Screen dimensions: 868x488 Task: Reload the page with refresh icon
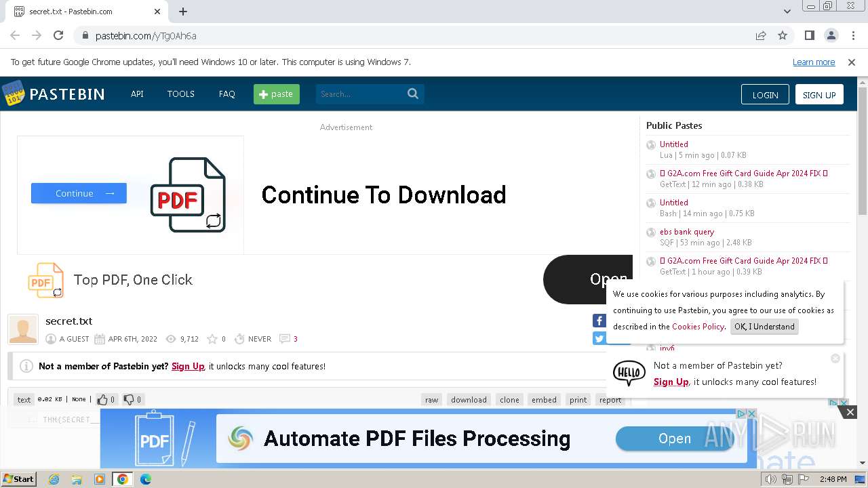(58, 35)
